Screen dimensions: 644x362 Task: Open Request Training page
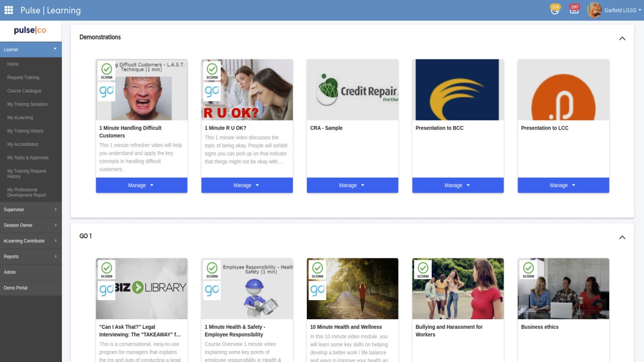pos(23,77)
